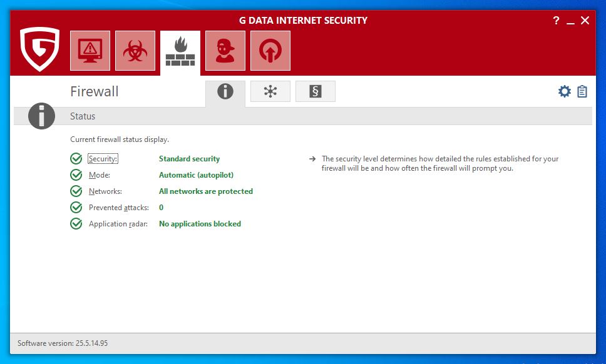
Task: Open the log clipboard icon
Action: pos(582,91)
